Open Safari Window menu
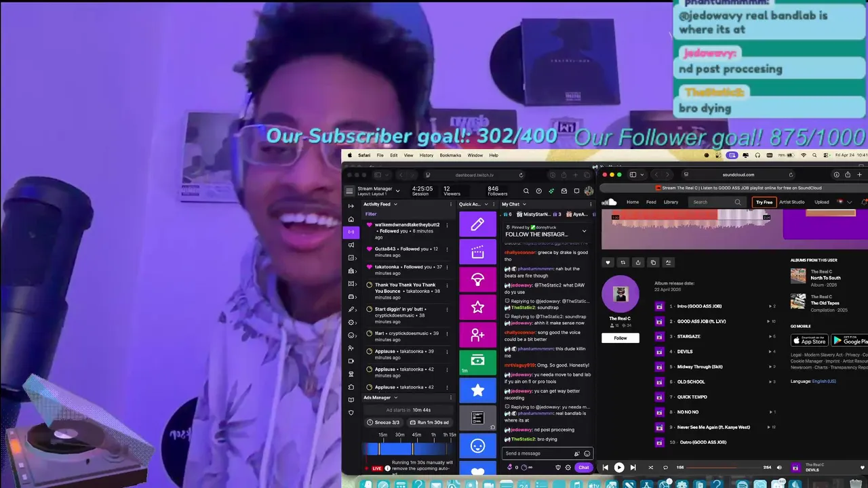This screenshot has width=868, height=488. (475, 155)
